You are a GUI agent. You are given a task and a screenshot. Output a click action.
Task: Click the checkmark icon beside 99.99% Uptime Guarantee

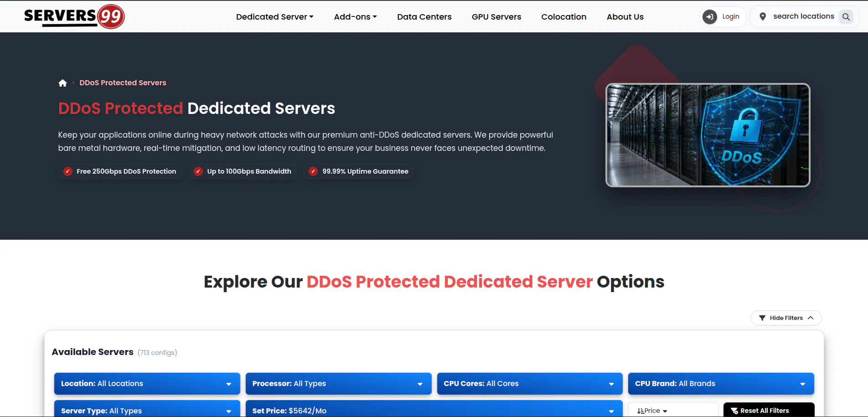click(313, 171)
